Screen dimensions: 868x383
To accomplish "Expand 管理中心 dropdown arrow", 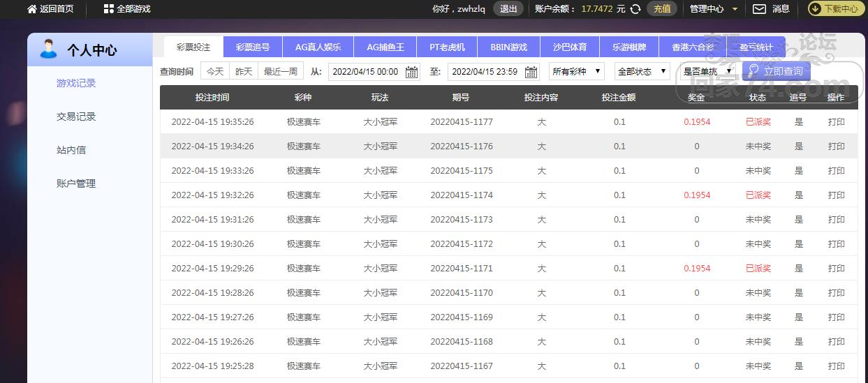I will coord(735,10).
